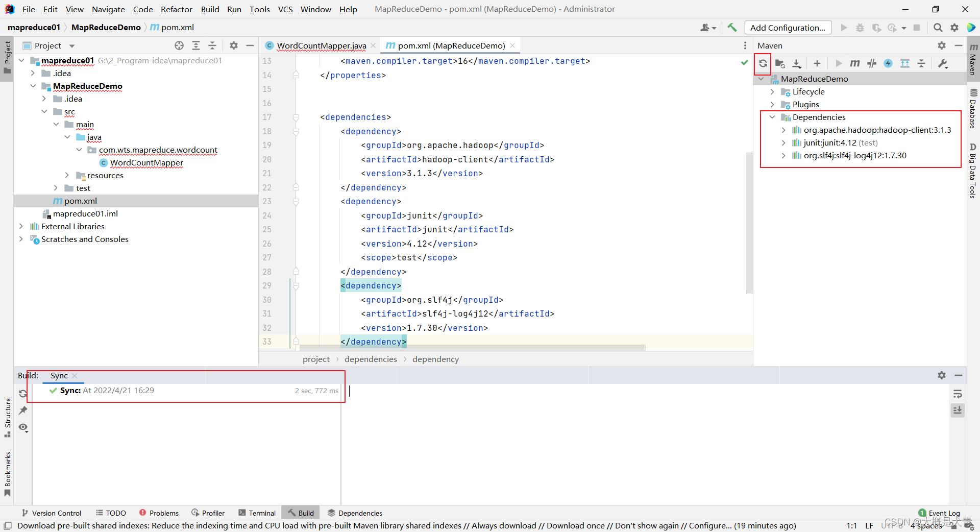Open Version Control tool window
The width and height of the screenshot is (980, 532).
tap(52, 513)
